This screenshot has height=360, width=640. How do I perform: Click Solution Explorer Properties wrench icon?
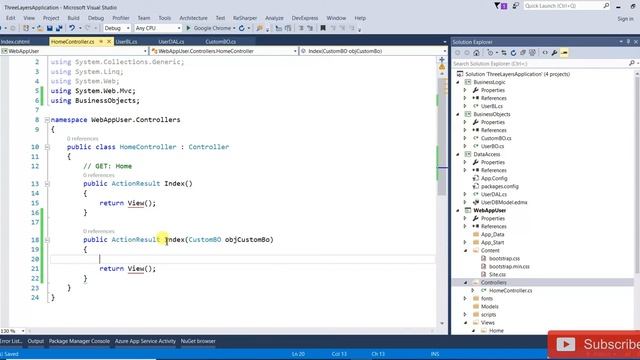(x=554, y=53)
